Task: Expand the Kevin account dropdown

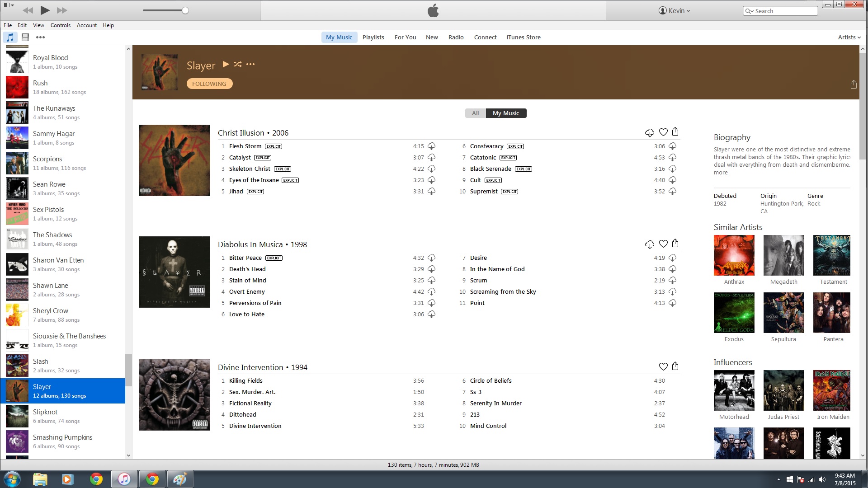Action: (x=674, y=11)
